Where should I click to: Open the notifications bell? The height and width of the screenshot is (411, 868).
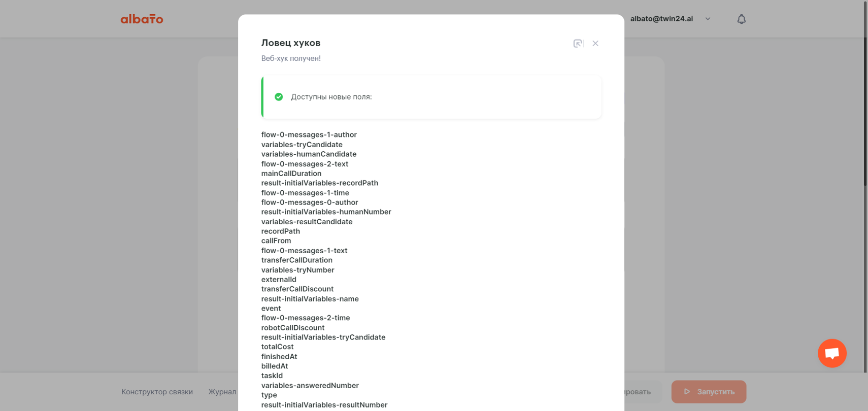[741, 19]
